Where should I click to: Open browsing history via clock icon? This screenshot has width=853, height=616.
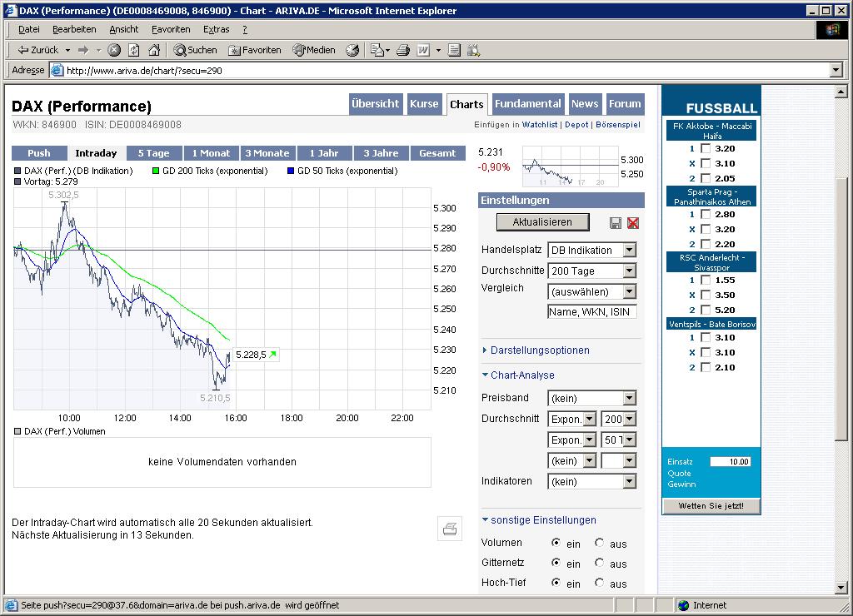click(352, 50)
